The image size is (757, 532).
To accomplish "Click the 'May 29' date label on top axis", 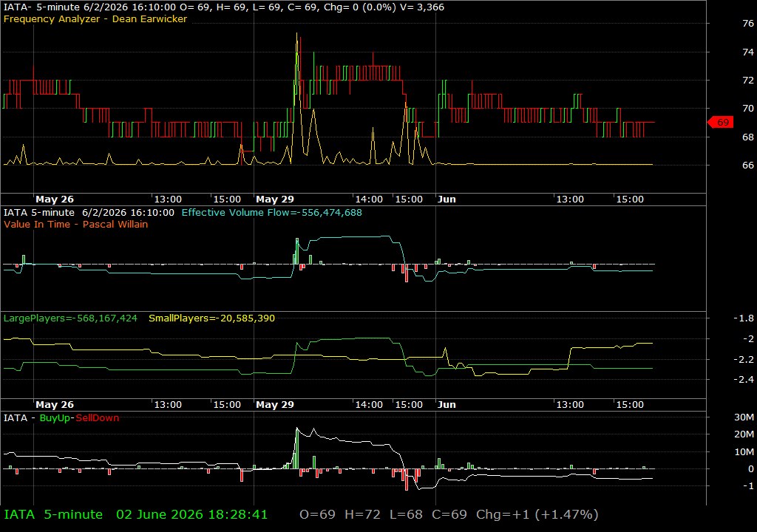I will click(275, 199).
